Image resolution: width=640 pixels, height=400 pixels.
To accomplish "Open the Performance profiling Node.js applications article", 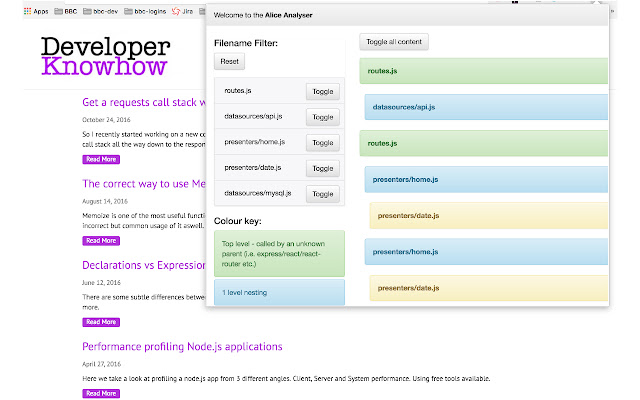I will pyautogui.click(x=182, y=346).
